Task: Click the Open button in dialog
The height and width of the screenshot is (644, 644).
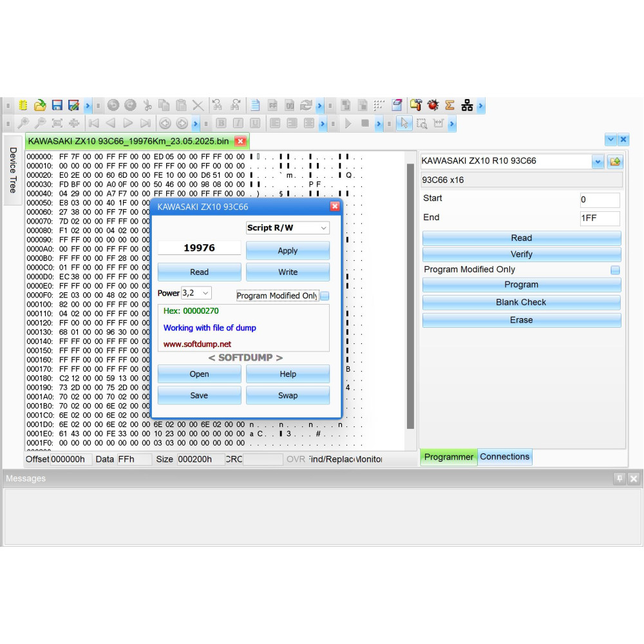Action: tap(199, 374)
